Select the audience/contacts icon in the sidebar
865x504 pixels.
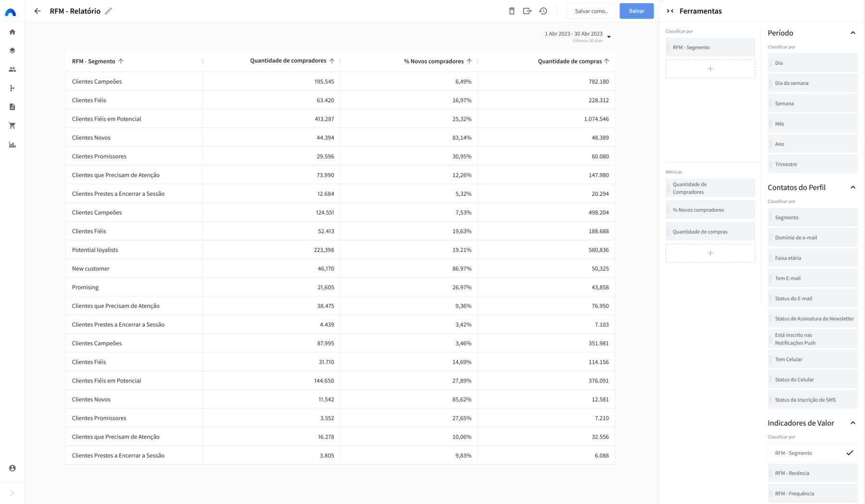[x=12, y=69]
